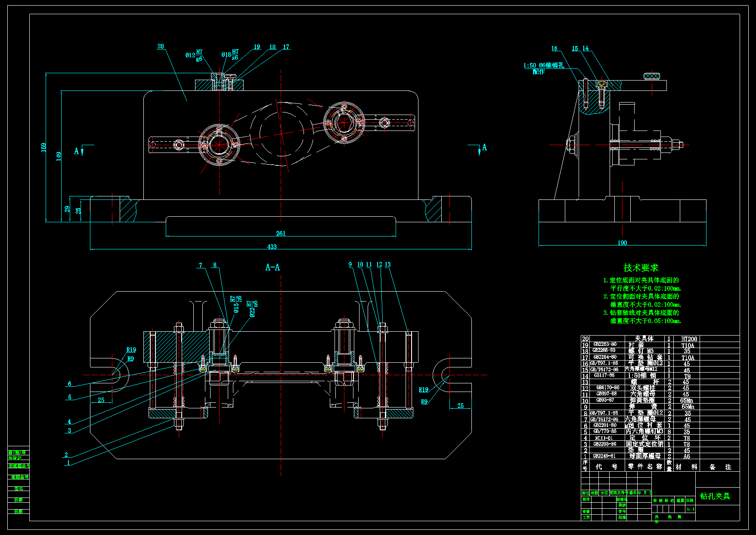This screenshot has width=756, height=535.
Task: Click the 钻孔夹具 drawing title
Action: point(715,496)
